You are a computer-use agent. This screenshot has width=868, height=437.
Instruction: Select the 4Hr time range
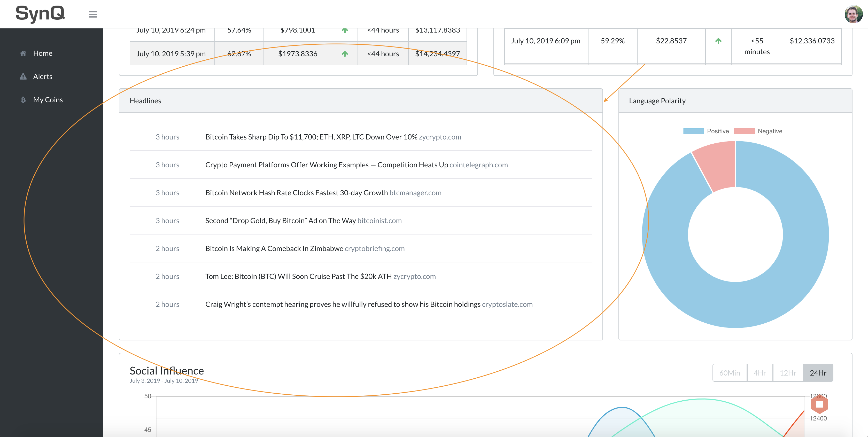(760, 373)
